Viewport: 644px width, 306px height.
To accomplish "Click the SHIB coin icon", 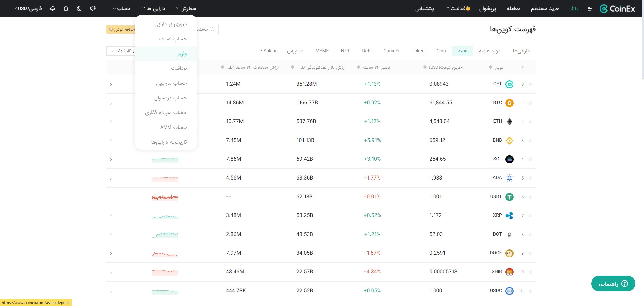I will 509,272.
